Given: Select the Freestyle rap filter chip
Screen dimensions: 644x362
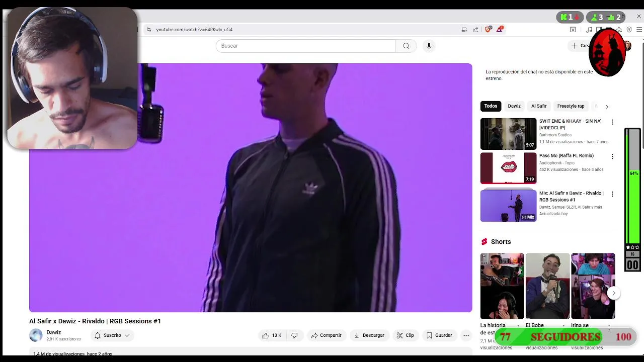Looking at the screenshot, I should pyautogui.click(x=571, y=106).
